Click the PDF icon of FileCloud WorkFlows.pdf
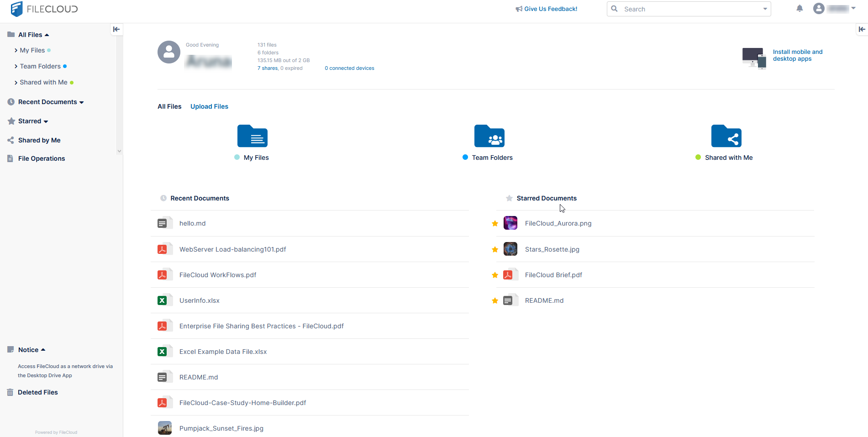 click(164, 274)
